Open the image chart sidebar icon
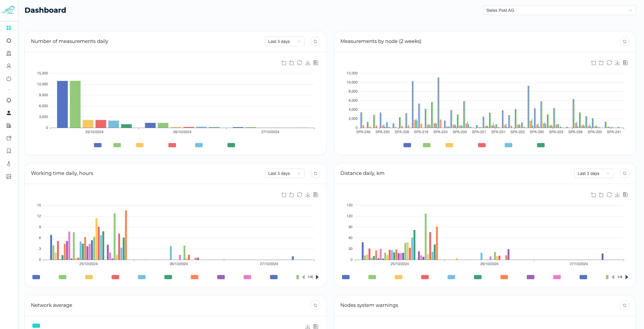 [x=9, y=176]
